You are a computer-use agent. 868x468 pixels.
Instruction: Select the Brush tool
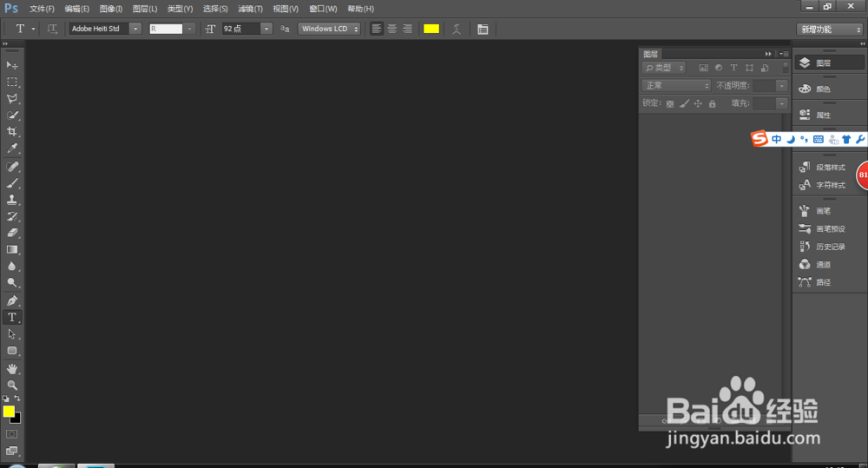[x=11, y=183]
